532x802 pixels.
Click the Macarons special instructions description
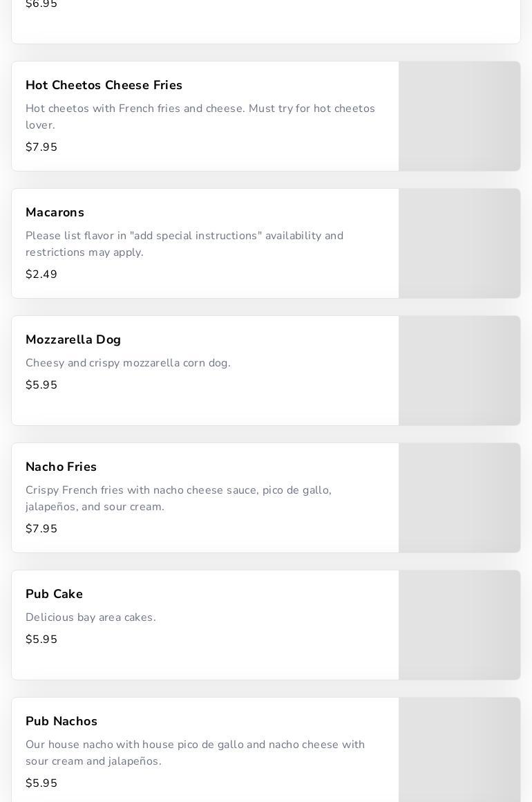[x=184, y=244]
